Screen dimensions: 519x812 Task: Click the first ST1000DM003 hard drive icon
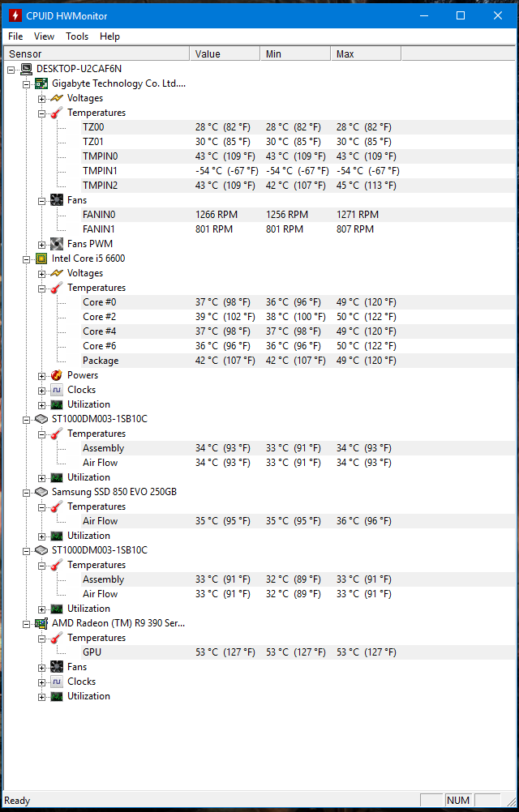[x=42, y=419]
